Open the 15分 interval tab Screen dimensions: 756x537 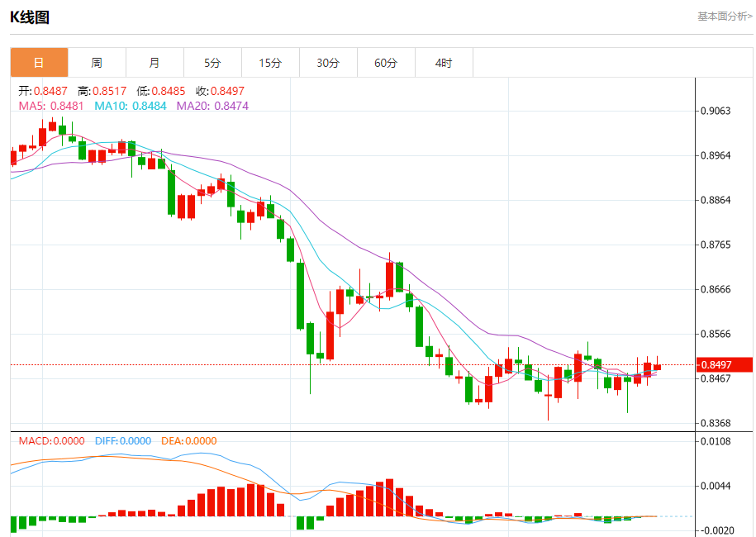point(270,63)
